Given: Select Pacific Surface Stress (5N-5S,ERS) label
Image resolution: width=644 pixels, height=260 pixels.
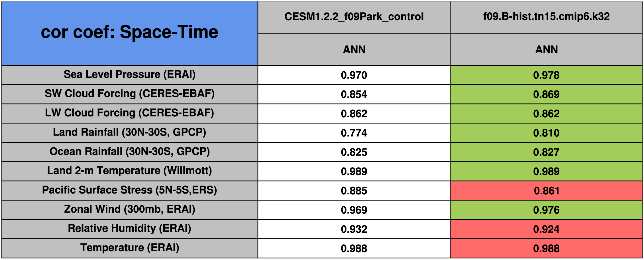Looking at the screenshot, I should (130, 190).
